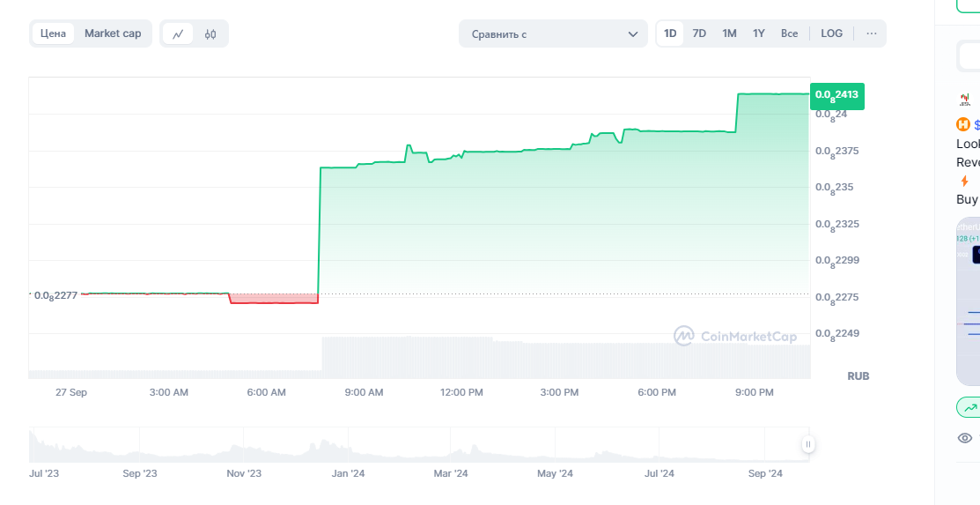980x505 pixels.
Task: Click the green trending arrow icon
Action: click(x=970, y=407)
